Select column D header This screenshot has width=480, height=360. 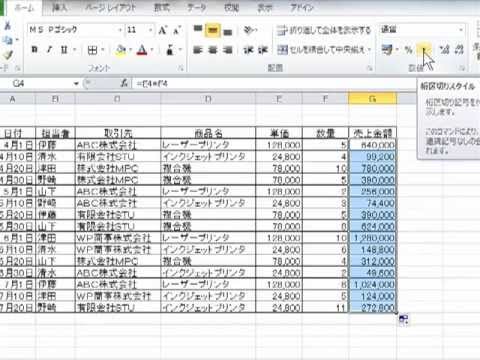pyautogui.click(x=208, y=99)
